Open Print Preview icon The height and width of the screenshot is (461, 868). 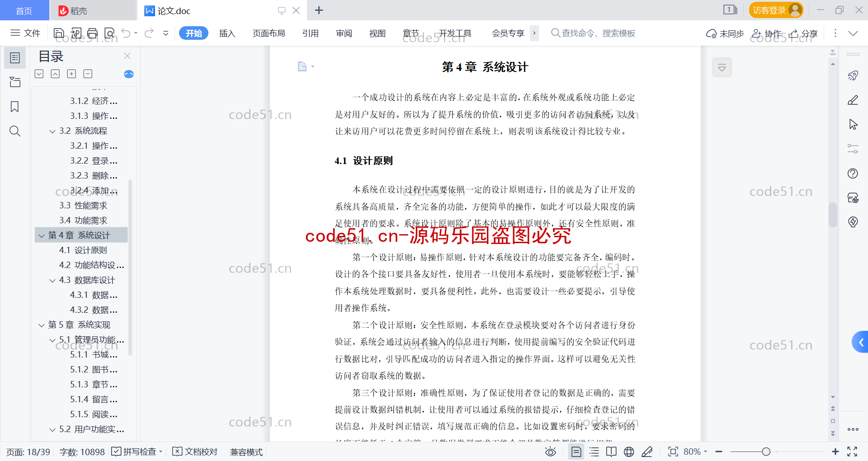[109, 33]
